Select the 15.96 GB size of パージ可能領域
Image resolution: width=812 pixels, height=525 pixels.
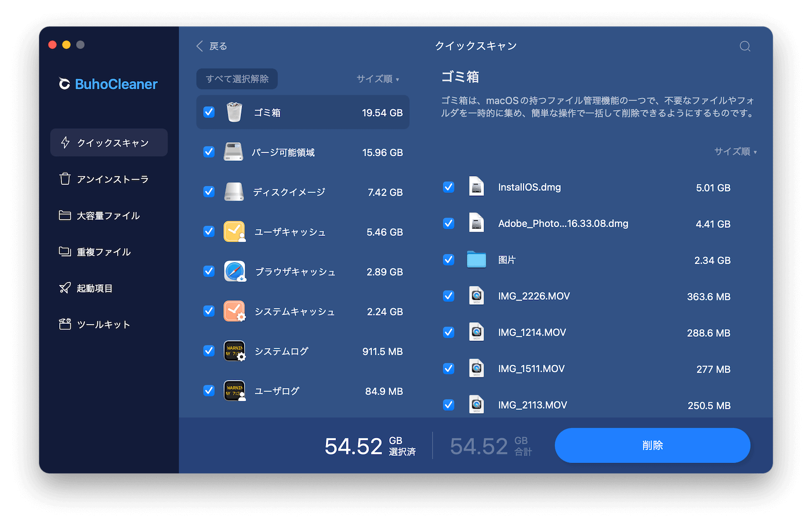click(x=383, y=152)
